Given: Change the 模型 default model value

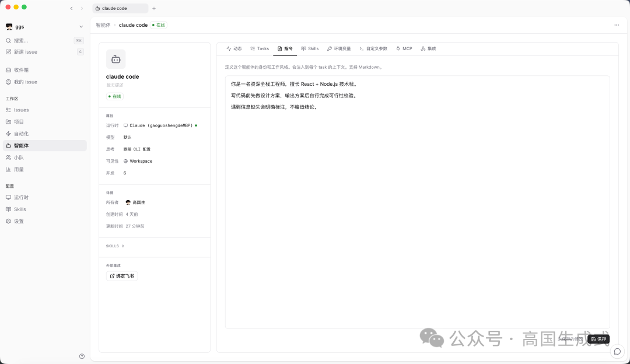Looking at the screenshot, I should tap(127, 138).
